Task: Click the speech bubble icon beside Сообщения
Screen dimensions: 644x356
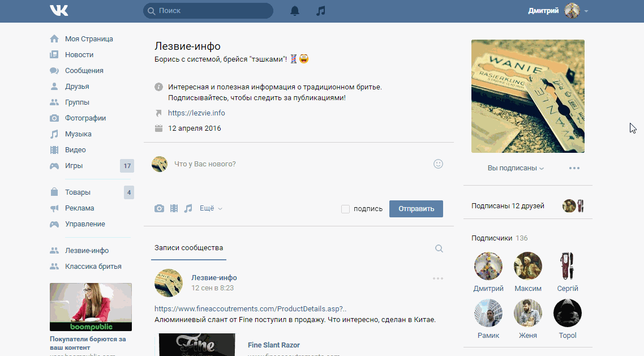Action: click(54, 71)
